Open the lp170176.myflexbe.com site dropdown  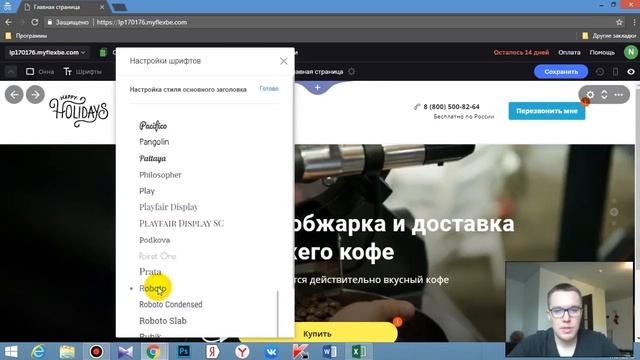click(47, 52)
